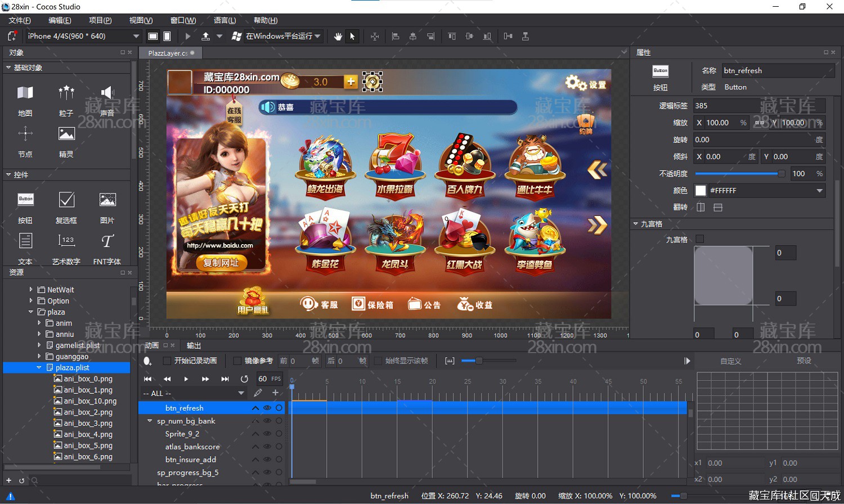Image resolution: width=844 pixels, height=504 pixels.
Task: Jump to first frame of animation
Action: (148, 379)
